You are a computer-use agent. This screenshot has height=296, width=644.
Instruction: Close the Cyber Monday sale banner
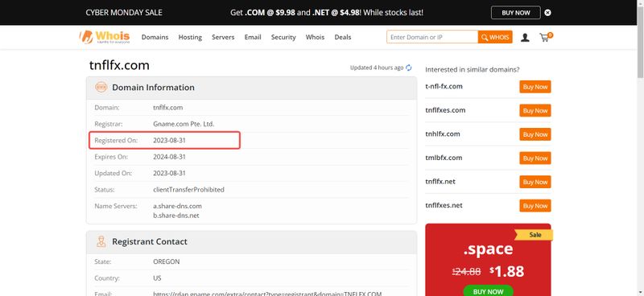[547, 13]
